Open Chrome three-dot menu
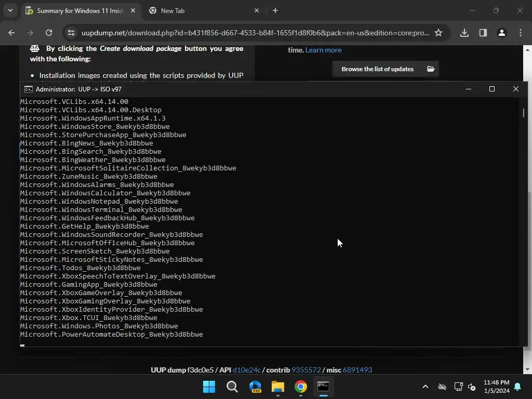The image size is (532, 399). (x=521, y=33)
